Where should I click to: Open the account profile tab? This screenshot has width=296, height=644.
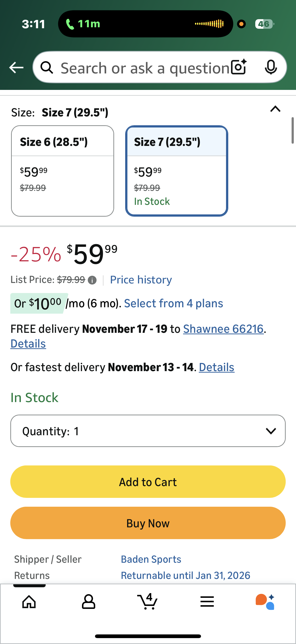[88, 602]
